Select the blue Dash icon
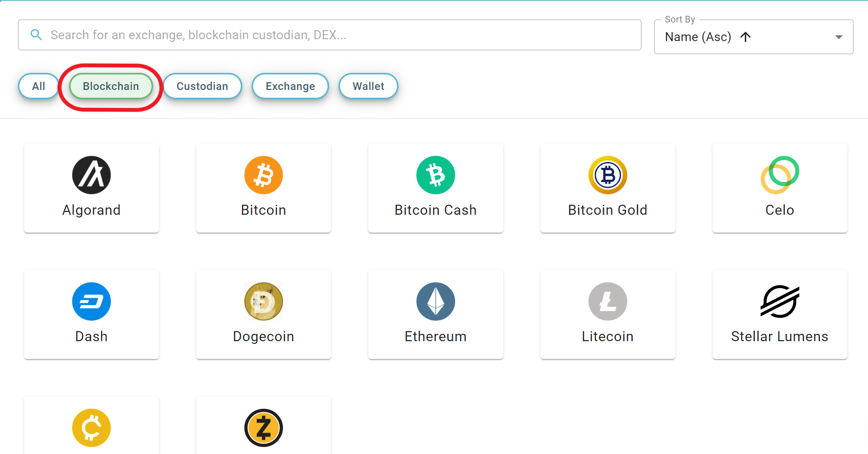Image resolution: width=868 pixels, height=454 pixels. [x=91, y=302]
